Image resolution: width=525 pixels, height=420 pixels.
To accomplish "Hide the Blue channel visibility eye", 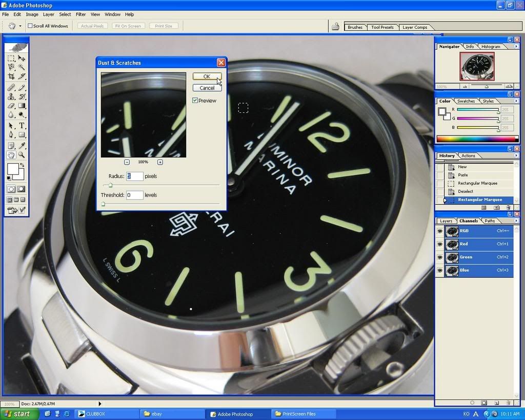I will pos(440,270).
